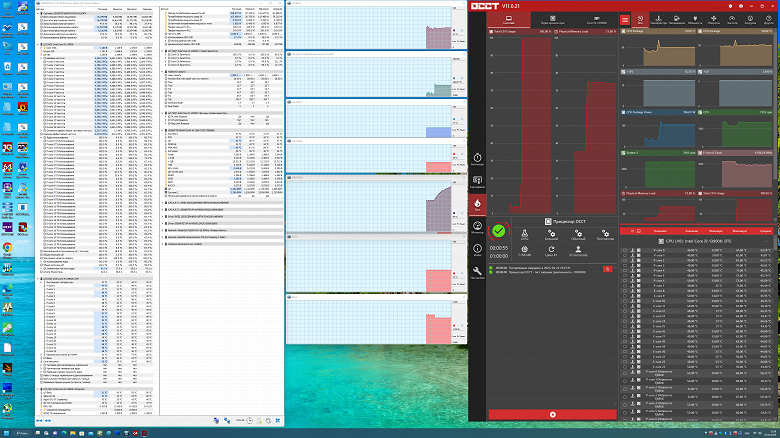This screenshot has height=438, width=780.
Task: Open Monitoring gauge icon in OCCT sidebar
Action: pos(477,227)
